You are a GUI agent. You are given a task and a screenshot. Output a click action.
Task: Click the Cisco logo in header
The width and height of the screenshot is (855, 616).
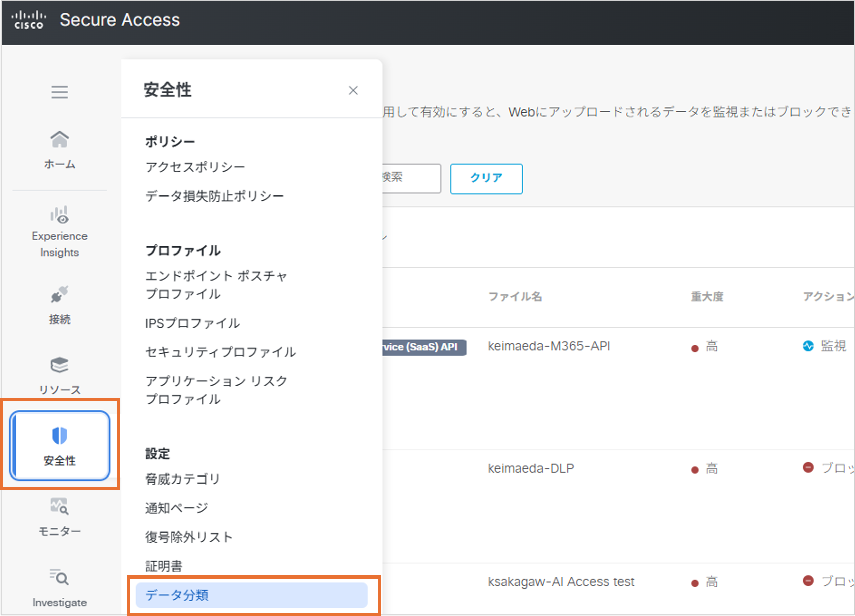click(28, 20)
